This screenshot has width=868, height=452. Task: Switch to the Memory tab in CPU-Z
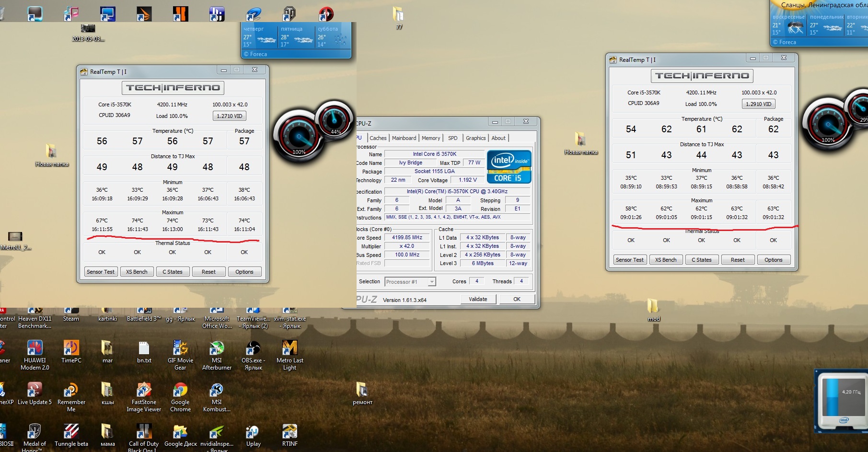[430, 138]
